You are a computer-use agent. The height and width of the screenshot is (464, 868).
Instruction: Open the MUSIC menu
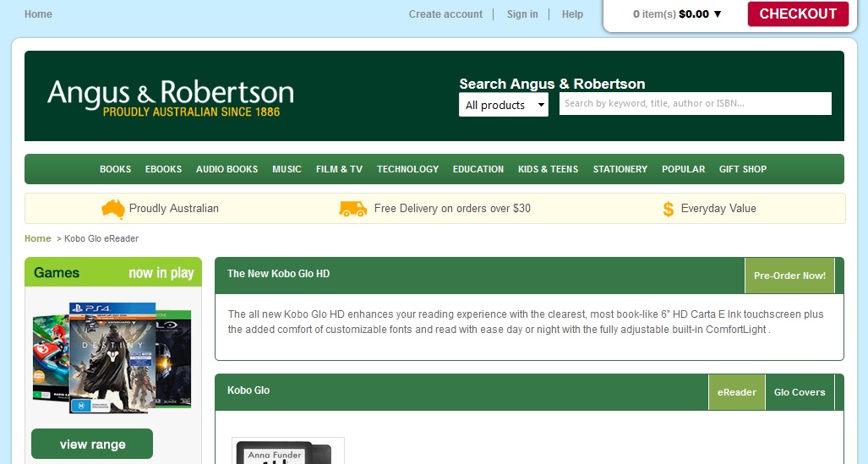[x=287, y=169]
